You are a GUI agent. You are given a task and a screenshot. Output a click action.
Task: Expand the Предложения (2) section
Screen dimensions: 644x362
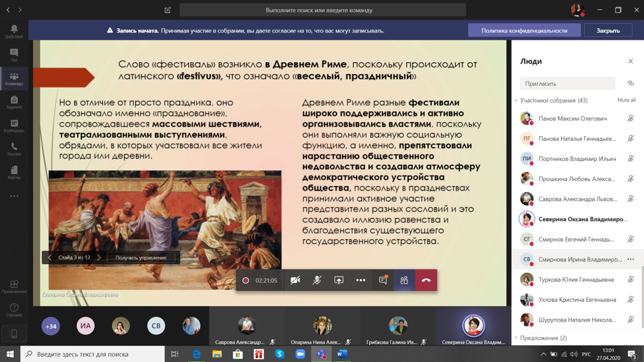tap(516, 338)
